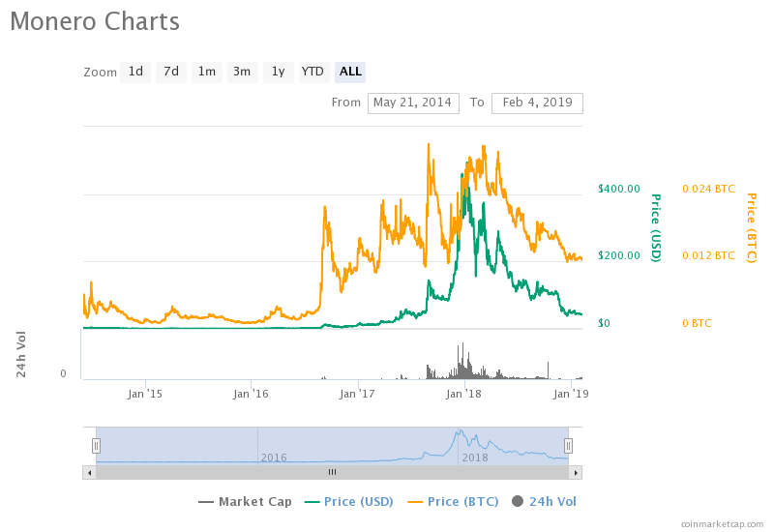Click navigator scrollbar right arrow
774x532 pixels.
pyautogui.click(x=576, y=473)
